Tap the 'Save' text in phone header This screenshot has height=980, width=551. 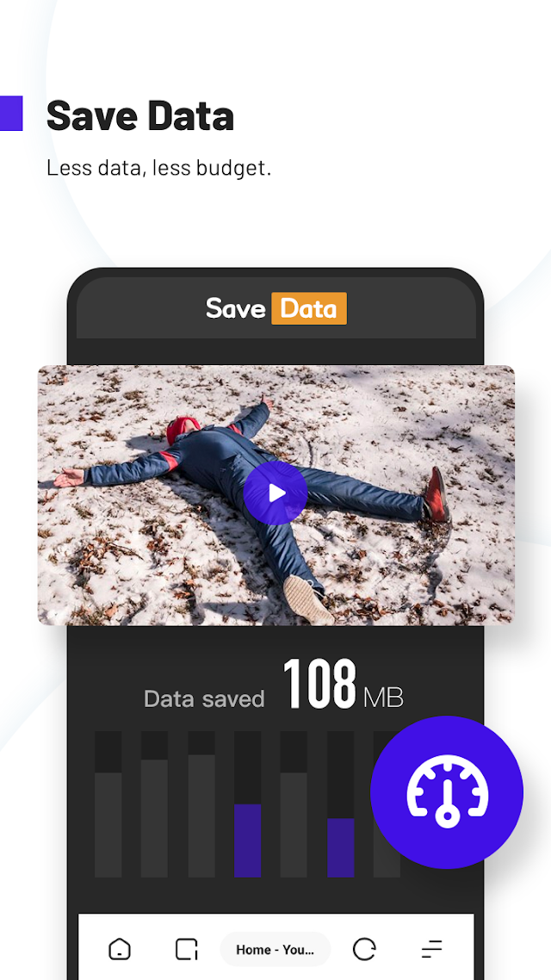pyautogui.click(x=236, y=308)
